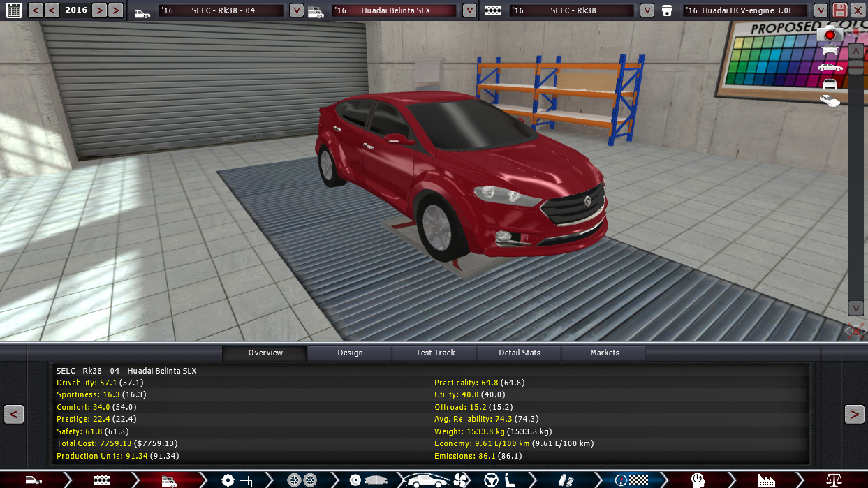Open the Detail Stats tab

(x=520, y=353)
